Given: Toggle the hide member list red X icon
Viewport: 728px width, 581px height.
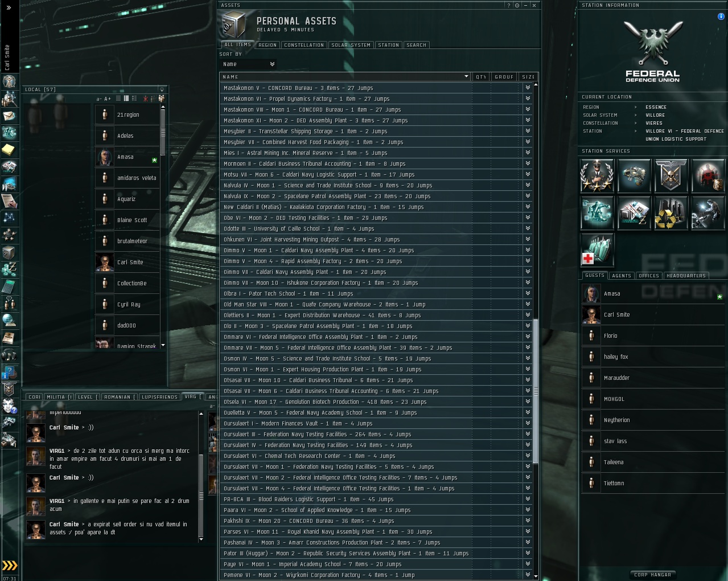Looking at the screenshot, I should pyautogui.click(x=146, y=99).
